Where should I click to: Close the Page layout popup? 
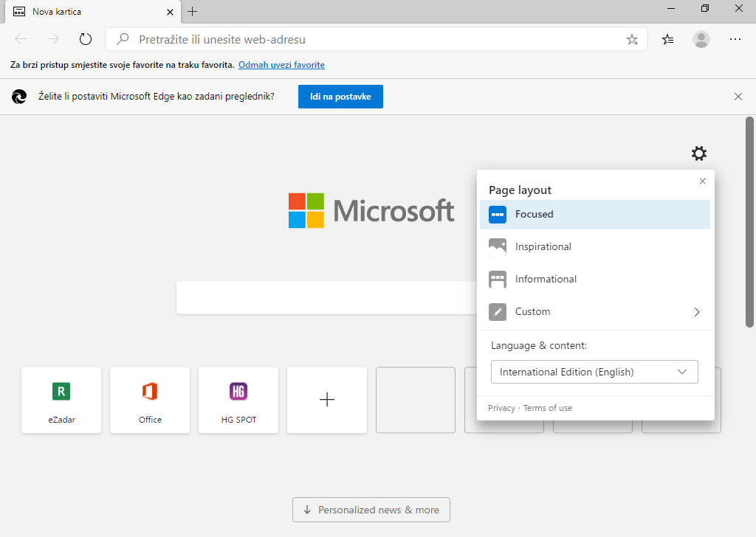[702, 181]
